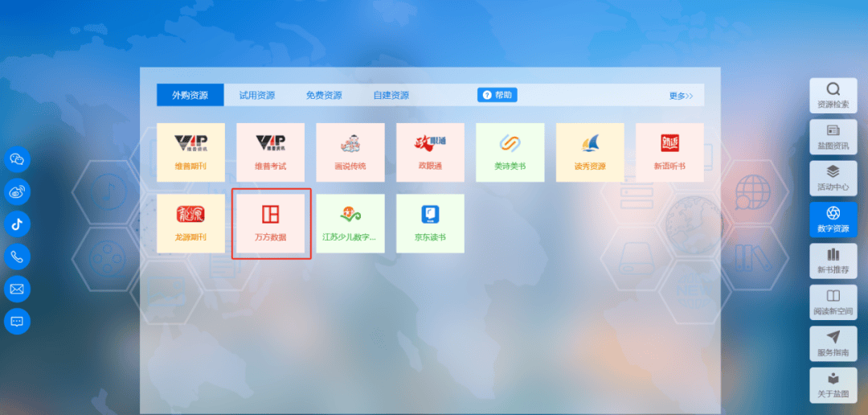This screenshot has height=415, width=868.
Task: Select the 外购资源 tab
Action: coord(190,95)
